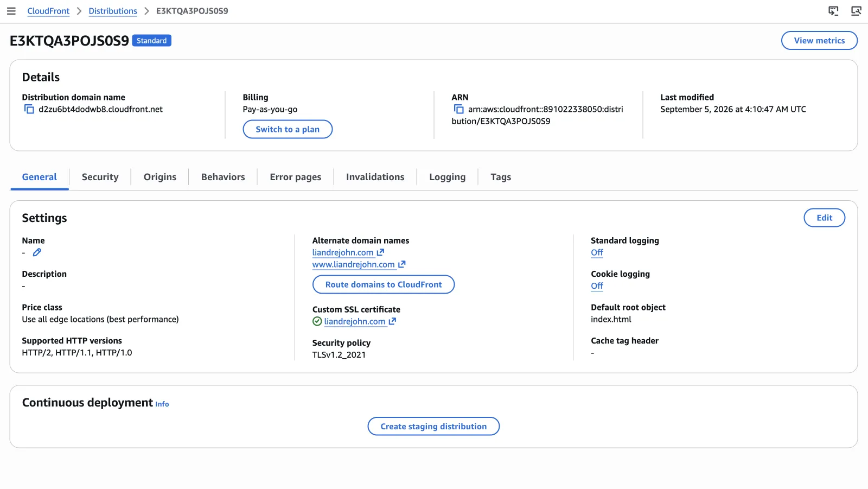Click the Standard badge next to distribution ID
Image resolution: width=868 pixels, height=489 pixels.
point(152,41)
